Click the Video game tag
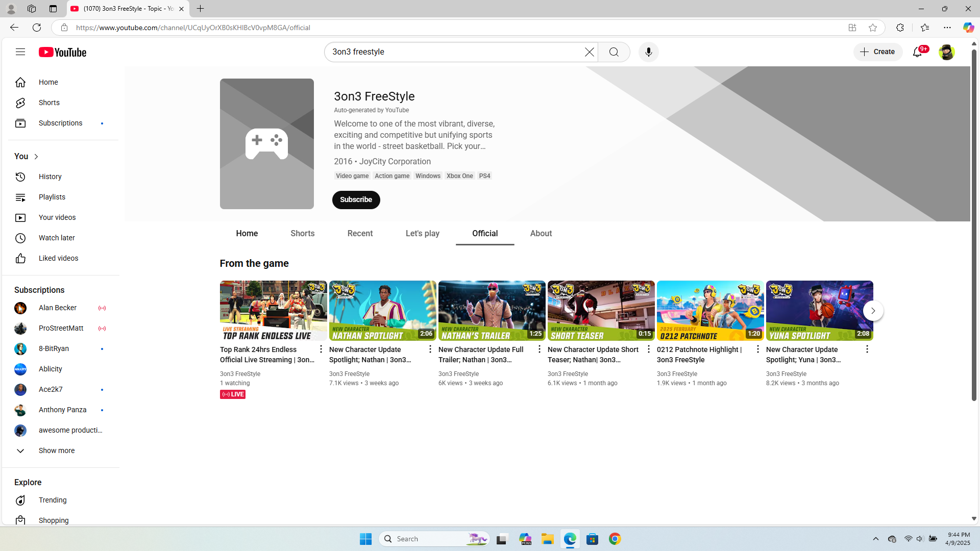 tap(352, 176)
